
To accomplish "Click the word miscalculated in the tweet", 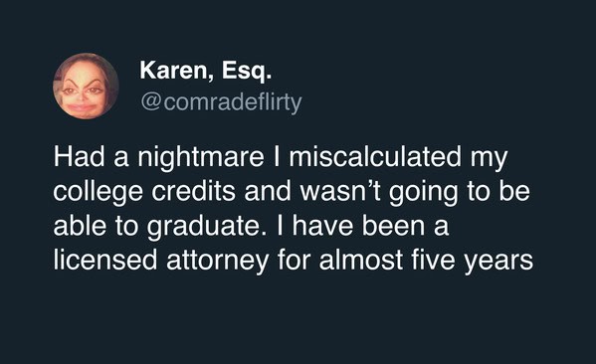I will (375, 156).
